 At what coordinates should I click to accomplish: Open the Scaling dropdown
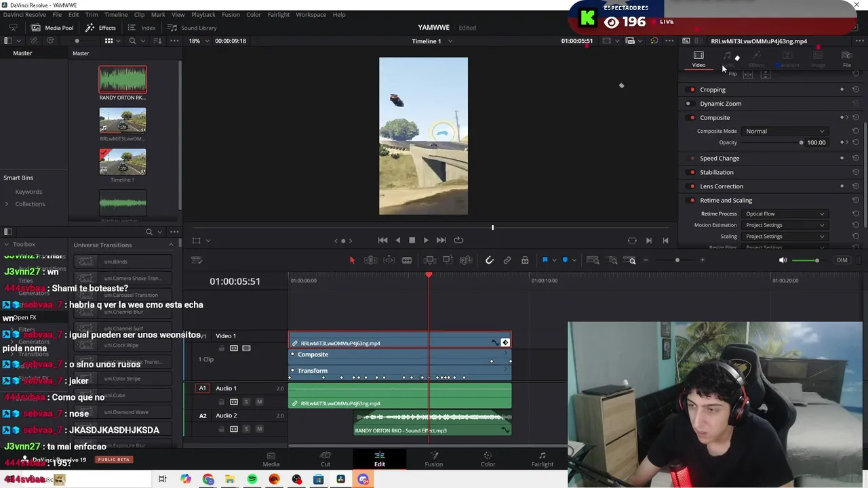tap(785, 237)
